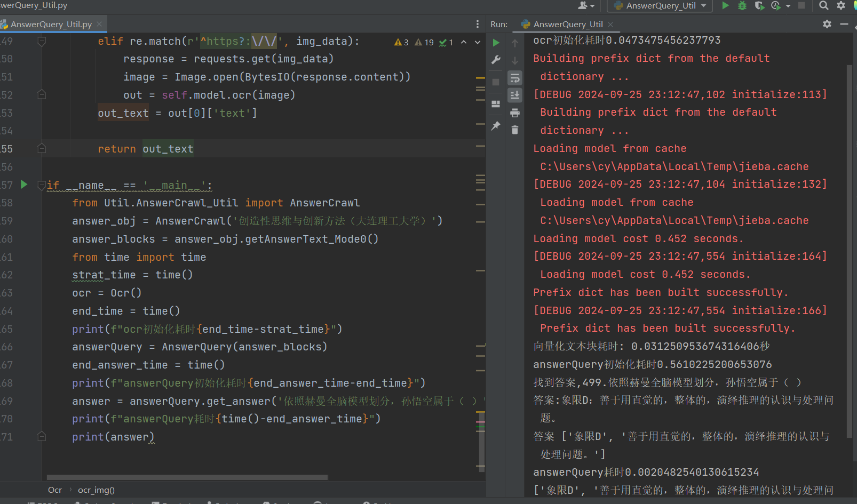Screen dimensions: 857x504
Task: Click 'strat_time = time()' code line
Action: click(132, 275)
